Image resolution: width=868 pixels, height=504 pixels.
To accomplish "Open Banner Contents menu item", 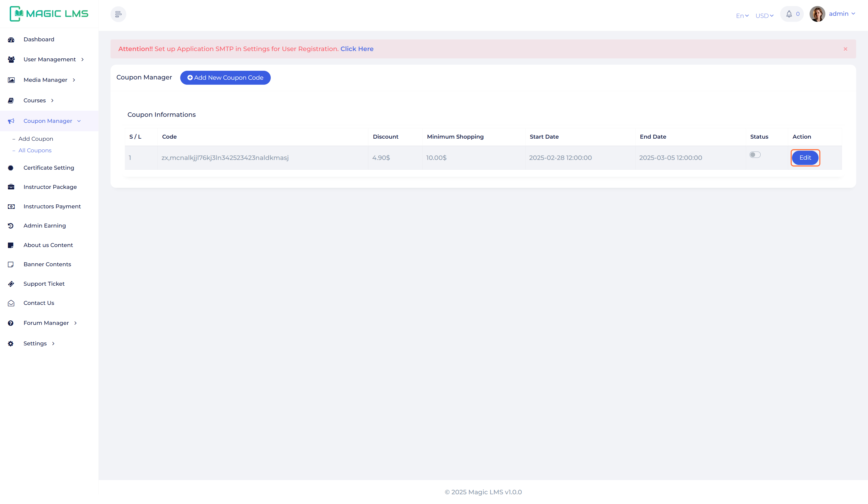I will click(x=47, y=264).
